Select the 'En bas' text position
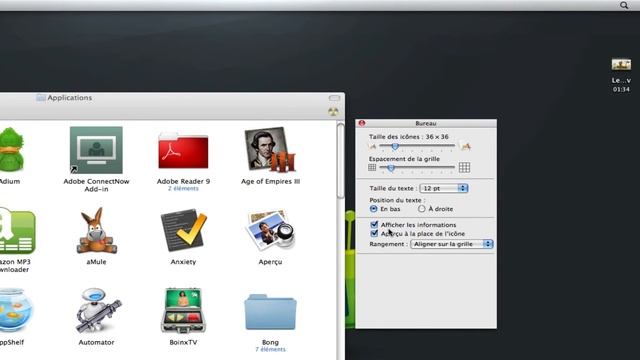Screen dimensions: 640x360 pyautogui.click(x=373, y=209)
